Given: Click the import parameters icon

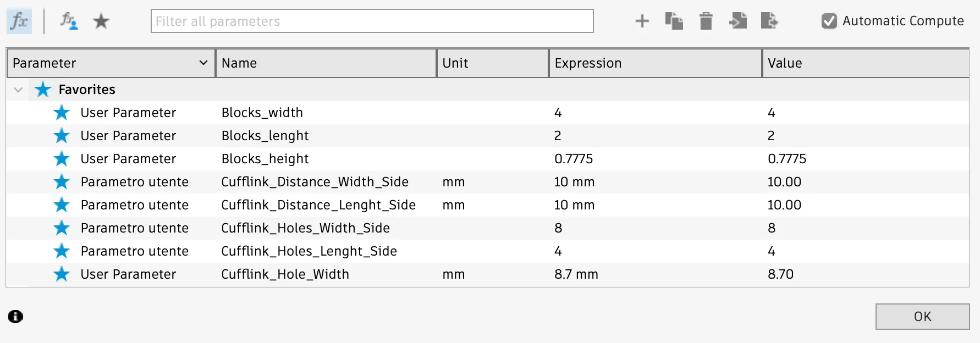Looking at the screenshot, I should click(x=737, y=21).
